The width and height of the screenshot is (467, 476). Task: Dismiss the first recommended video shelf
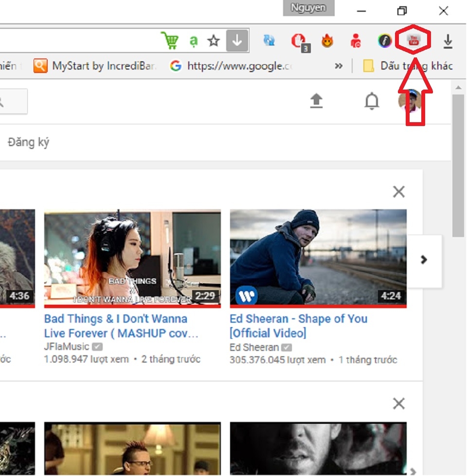[x=399, y=192]
